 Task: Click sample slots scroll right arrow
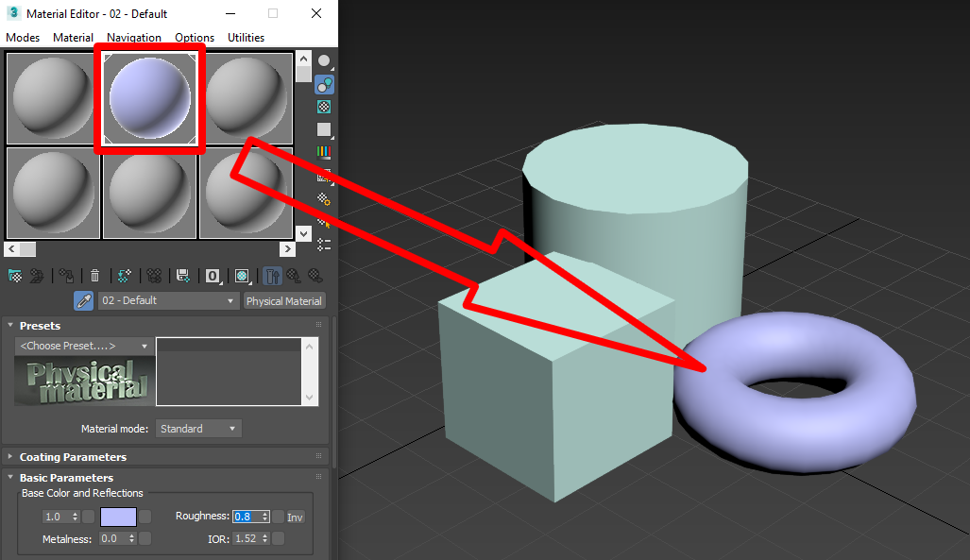point(287,248)
